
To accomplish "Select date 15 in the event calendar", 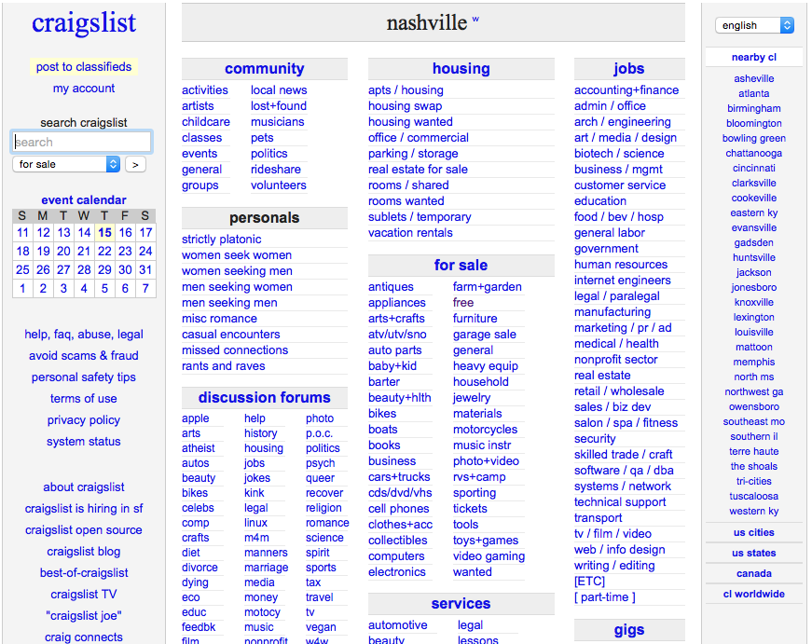I will (104, 232).
